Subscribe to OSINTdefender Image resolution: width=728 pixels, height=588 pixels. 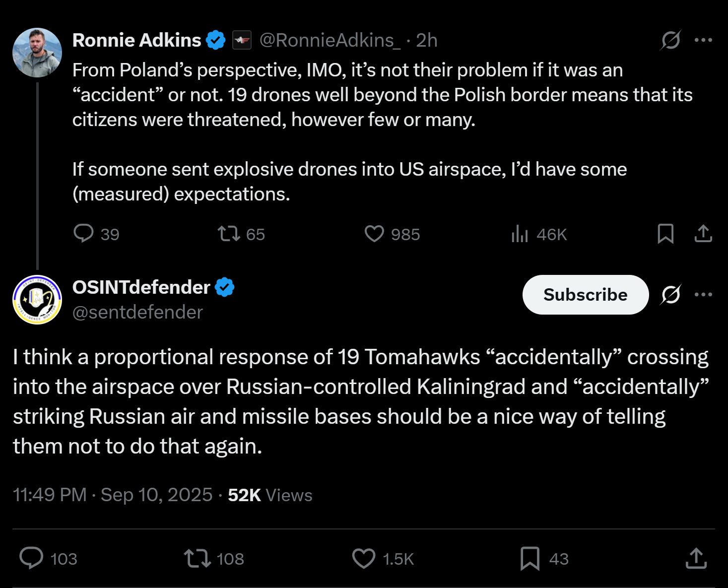[x=585, y=295]
